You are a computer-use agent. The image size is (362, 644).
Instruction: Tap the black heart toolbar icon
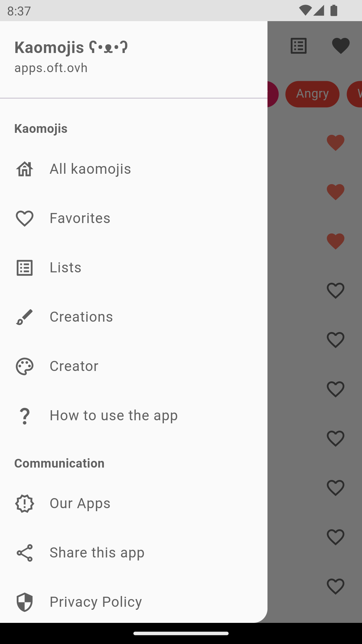point(341,46)
